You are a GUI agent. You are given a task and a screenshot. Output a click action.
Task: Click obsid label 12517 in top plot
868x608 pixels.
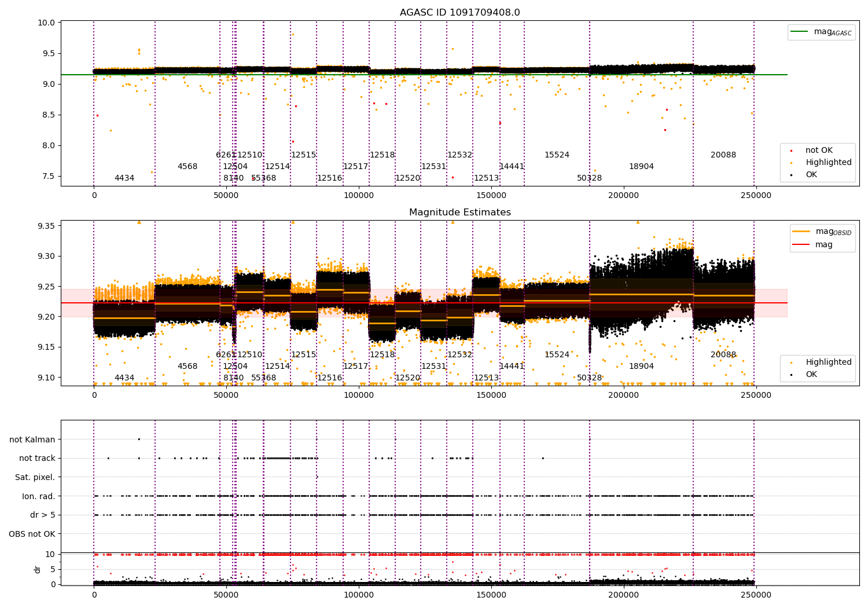(x=356, y=167)
